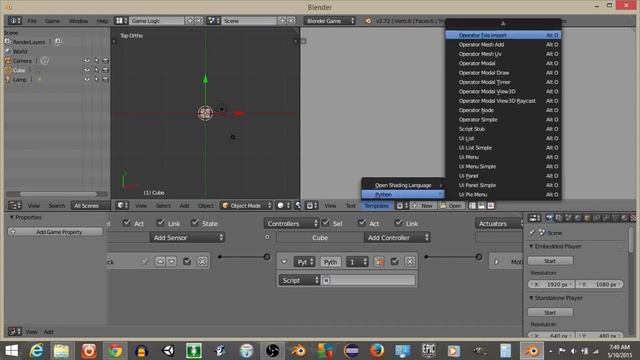This screenshot has height=360, width=640.
Task: Toggle sensors State checkbox
Action: point(195,223)
